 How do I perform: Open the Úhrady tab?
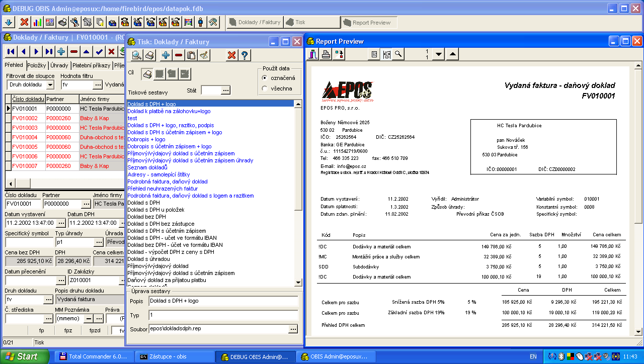click(59, 65)
